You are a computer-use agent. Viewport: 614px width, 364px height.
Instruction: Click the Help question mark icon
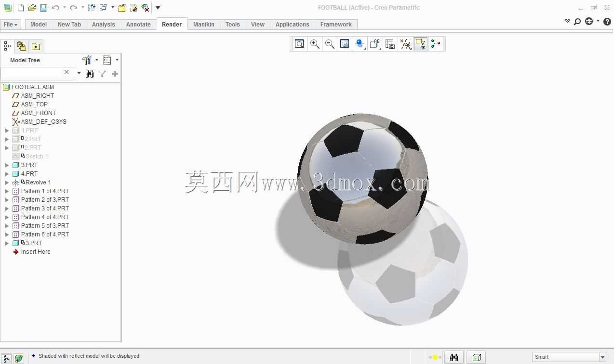point(607,21)
